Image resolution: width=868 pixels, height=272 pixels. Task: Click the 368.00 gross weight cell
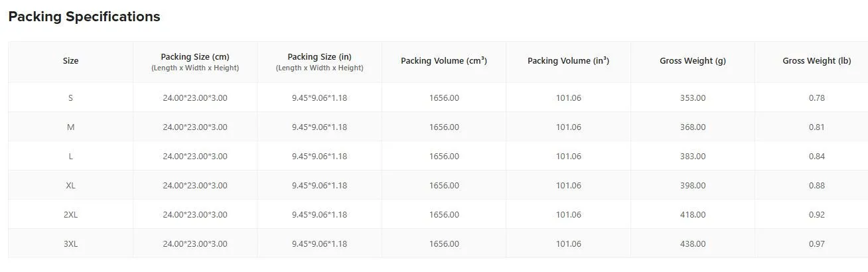tap(693, 127)
